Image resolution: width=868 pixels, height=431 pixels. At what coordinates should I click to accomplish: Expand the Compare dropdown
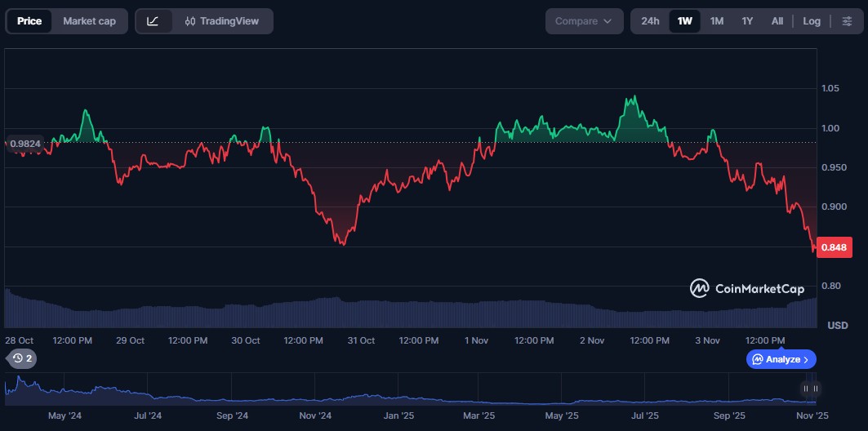[583, 21]
